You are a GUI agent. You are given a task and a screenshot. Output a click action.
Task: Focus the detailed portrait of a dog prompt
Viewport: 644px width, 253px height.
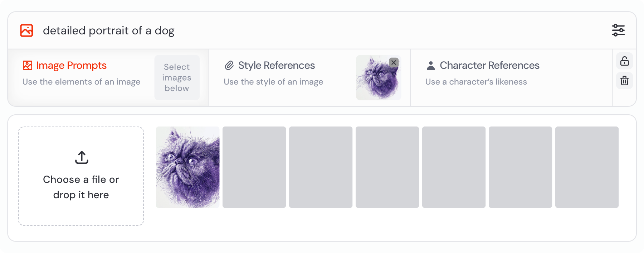109,30
